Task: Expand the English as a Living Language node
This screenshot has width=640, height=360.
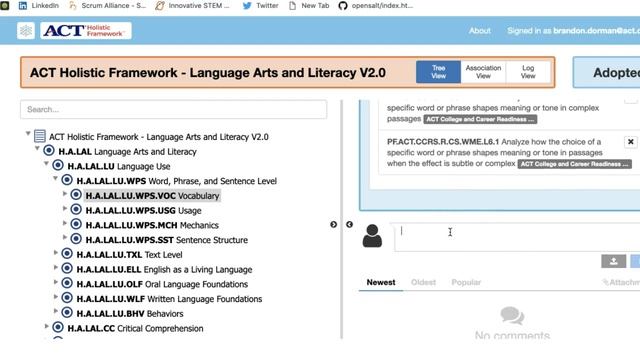Action: 56,267
